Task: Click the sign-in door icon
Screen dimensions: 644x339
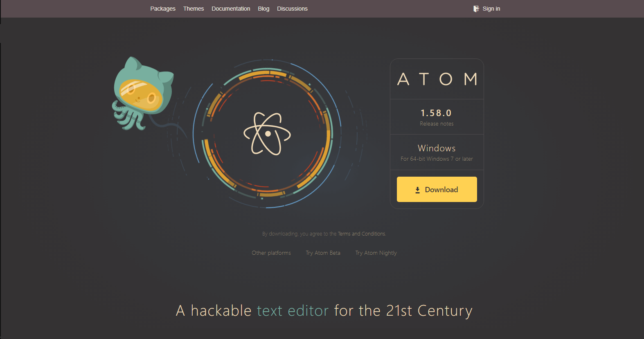Action: point(476,9)
